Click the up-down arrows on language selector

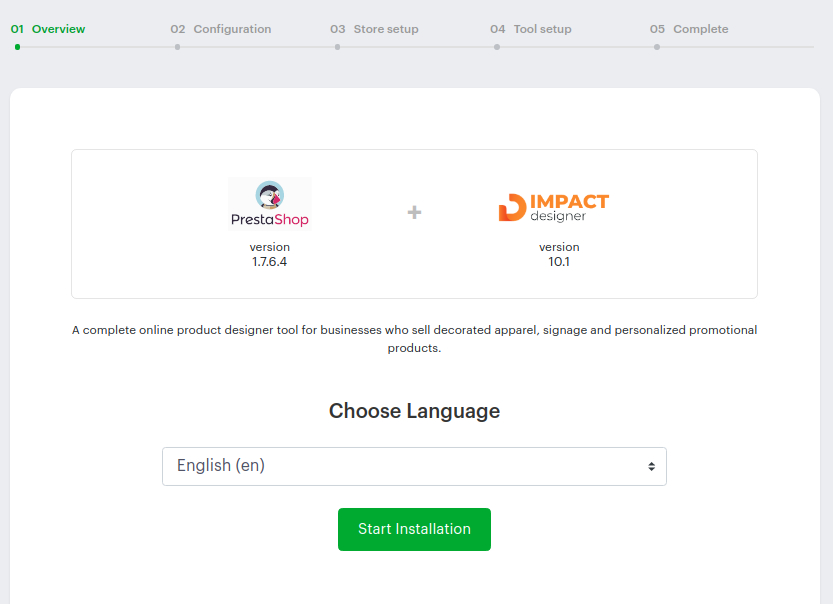pyautogui.click(x=651, y=467)
